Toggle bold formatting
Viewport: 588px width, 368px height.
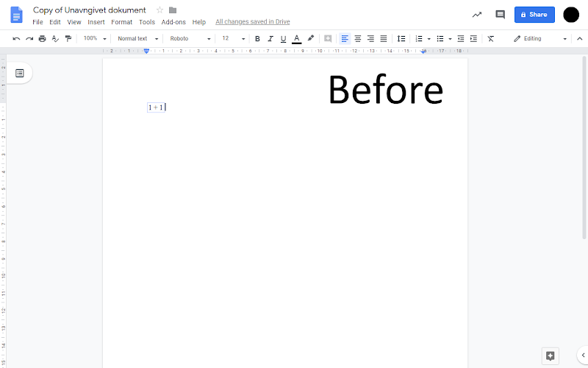click(257, 39)
